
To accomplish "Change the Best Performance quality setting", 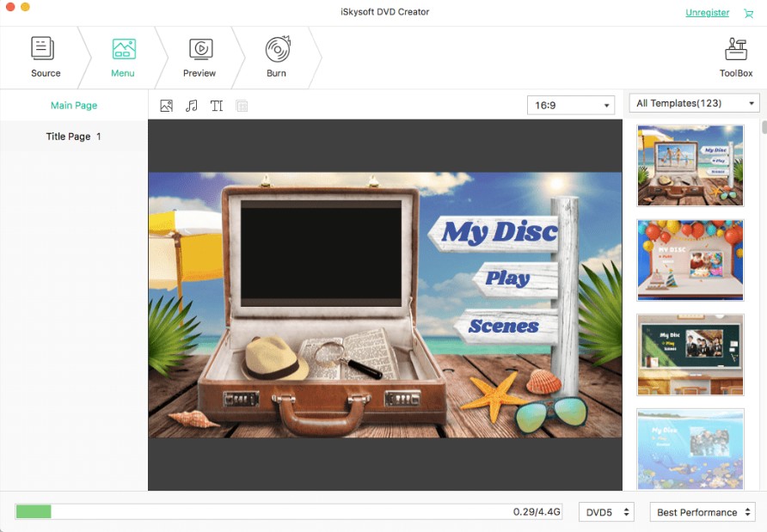I will (x=702, y=511).
